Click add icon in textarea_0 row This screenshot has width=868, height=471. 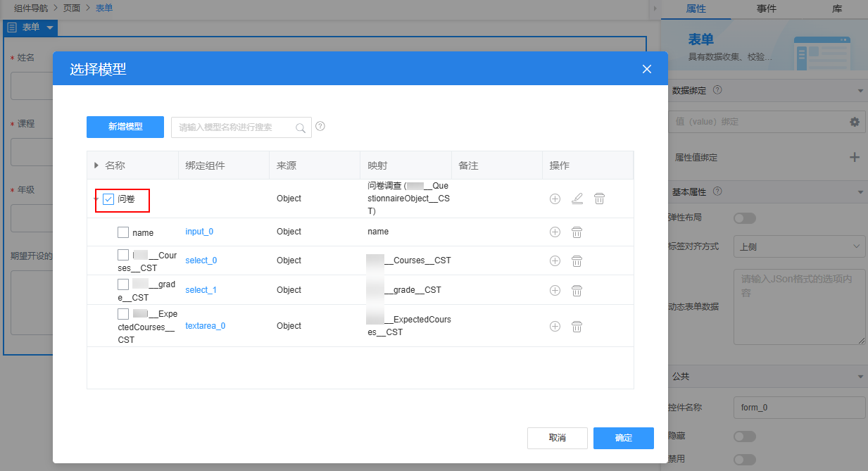pos(555,326)
